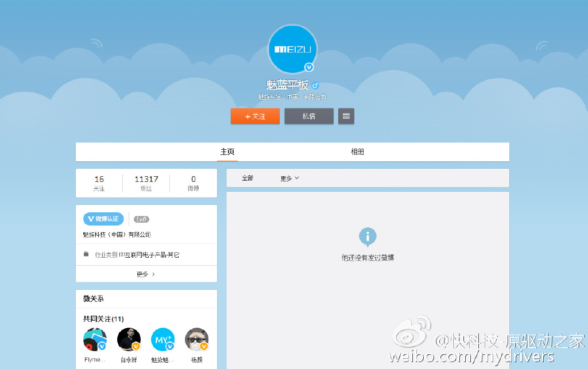Expand profile details via the 更多 link

pyautogui.click(x=143, y=274)
